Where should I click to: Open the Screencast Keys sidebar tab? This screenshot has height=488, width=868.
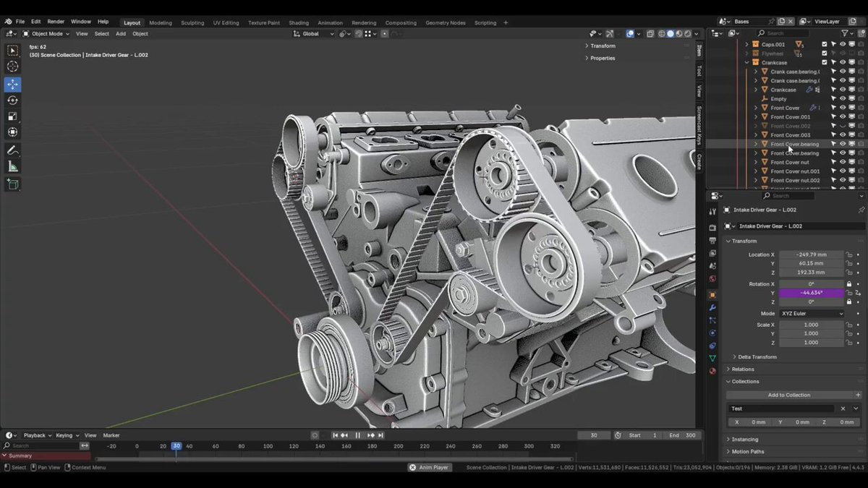pos(699,124)
